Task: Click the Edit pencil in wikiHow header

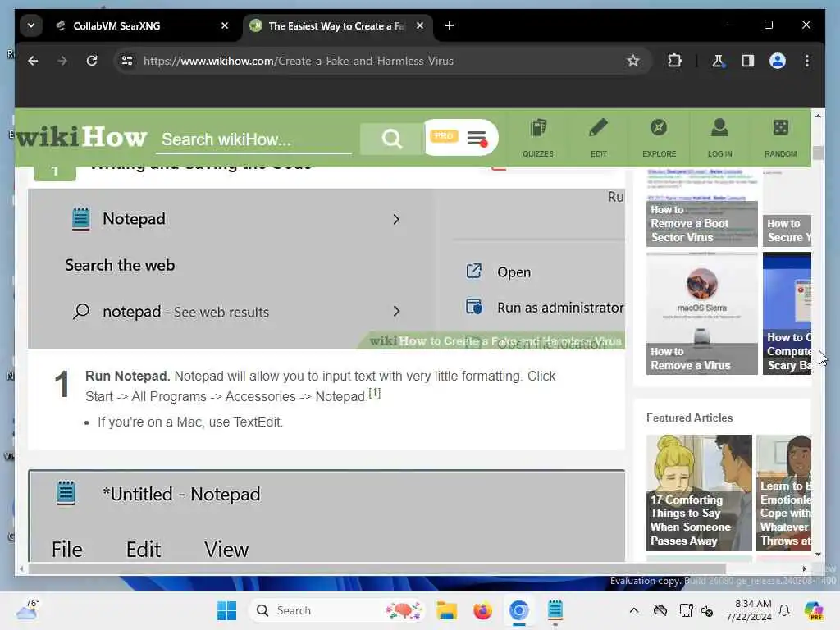Action: point(598,138)
